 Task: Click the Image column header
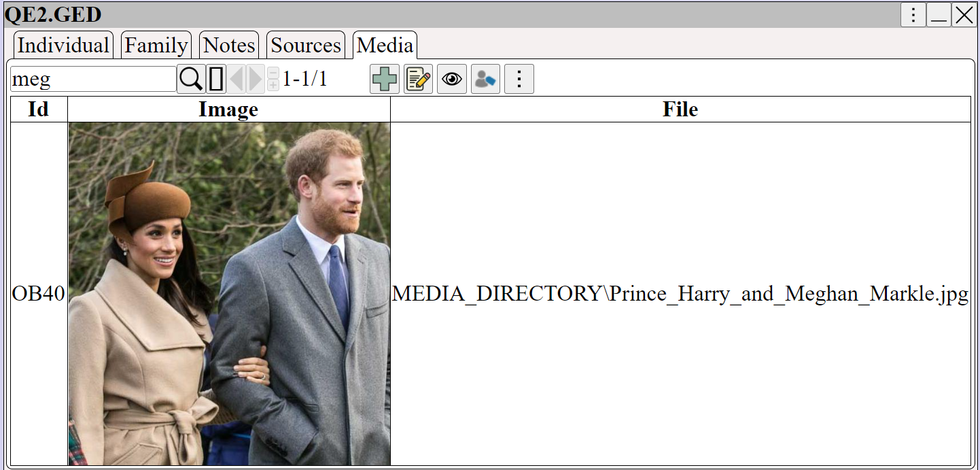coord(229,110)
